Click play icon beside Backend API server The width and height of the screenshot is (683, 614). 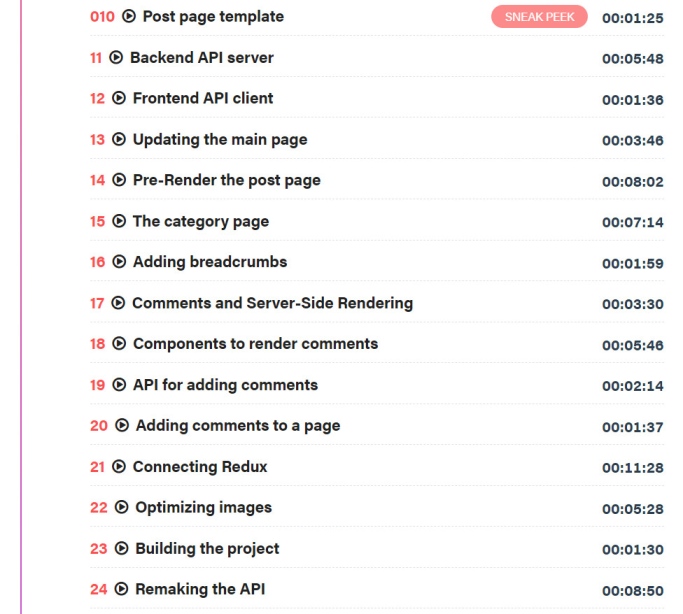click(x=116, y=57)
